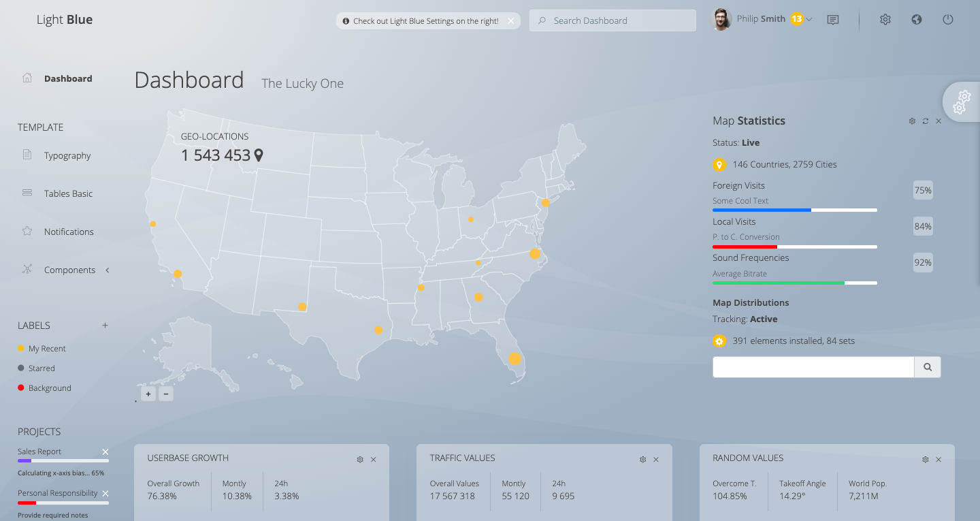Click the 92% badge
The height and width of the screenshot is (521, 980).
coord(923,263)
